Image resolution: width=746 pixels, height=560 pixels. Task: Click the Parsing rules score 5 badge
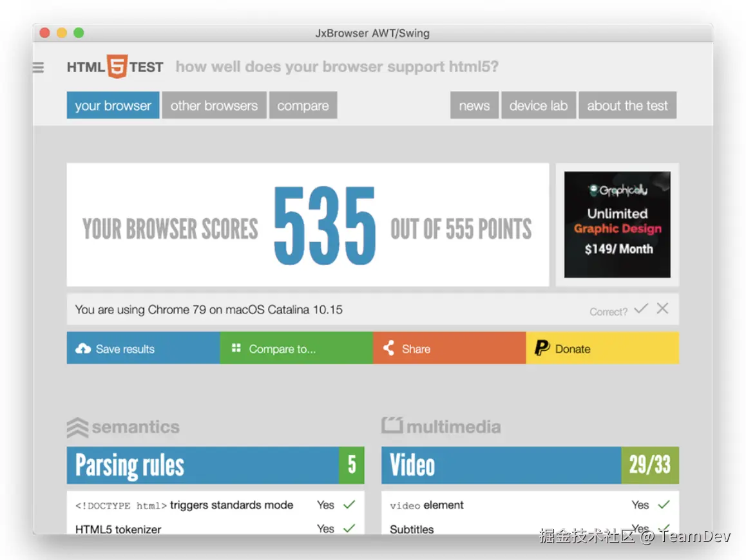click(352, 465)
